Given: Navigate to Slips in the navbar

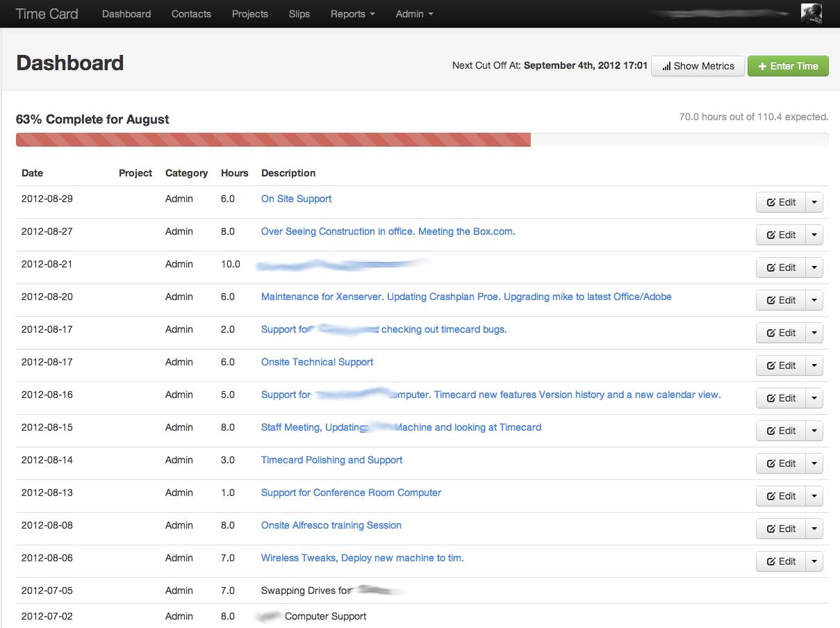Looking at the screenshot, I should pos(299,14).
